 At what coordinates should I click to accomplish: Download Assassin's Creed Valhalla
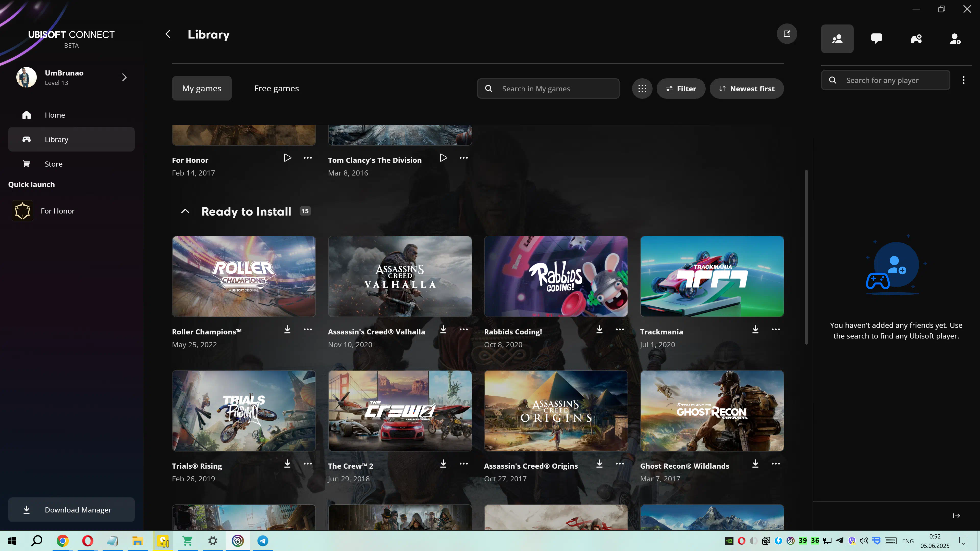[x=443, y=329]
